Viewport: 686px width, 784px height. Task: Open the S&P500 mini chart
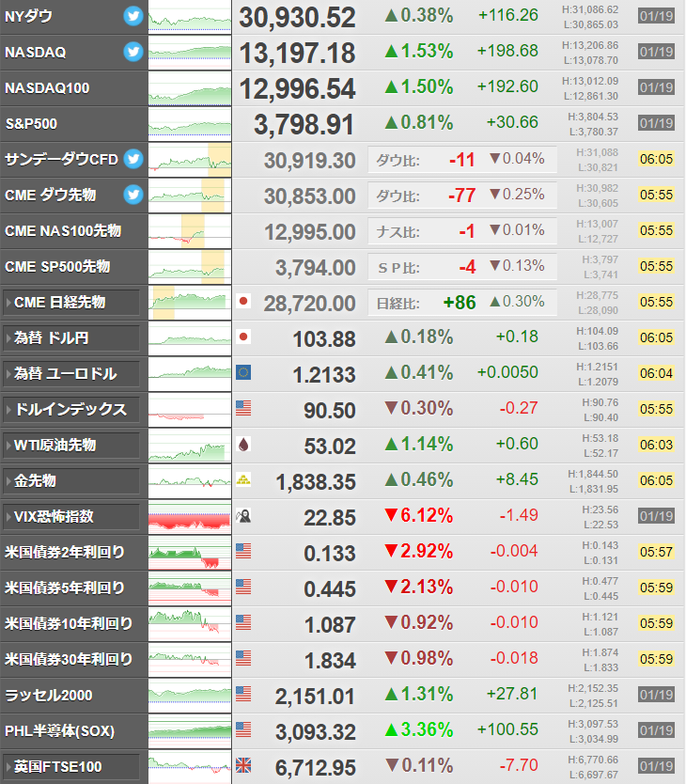pos(190,124)
